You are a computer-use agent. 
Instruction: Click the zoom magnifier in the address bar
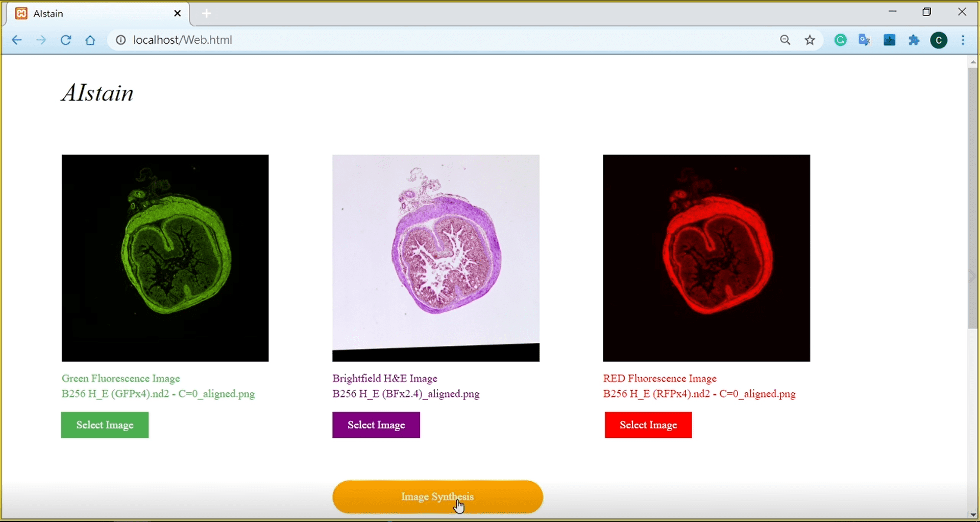pos(786,40)
